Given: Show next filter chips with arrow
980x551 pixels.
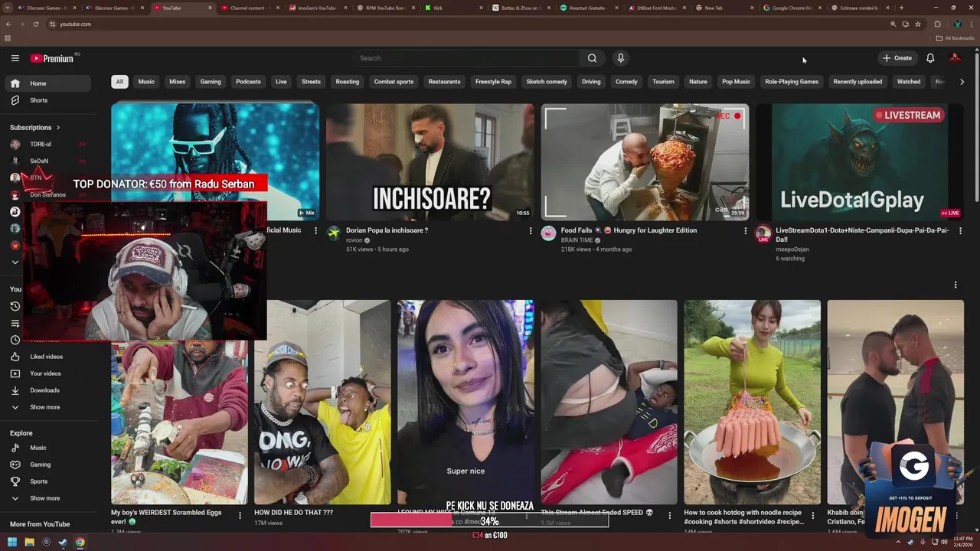Looking at the screenshot, I should [x=962, y=82].
